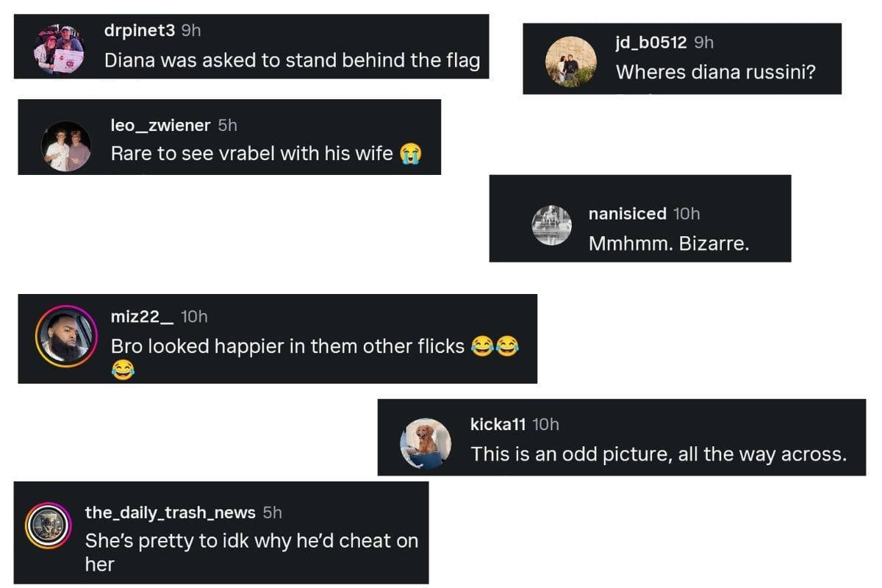Image resolution: width=882 pixels, height=588 pixels.
Task: Open nanisiced's grayscale avatar
Action: (551, 225)
